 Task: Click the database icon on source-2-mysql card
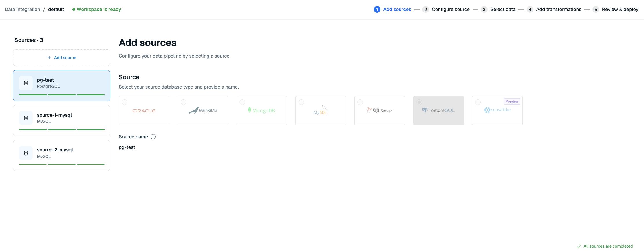tap(26, 153)
